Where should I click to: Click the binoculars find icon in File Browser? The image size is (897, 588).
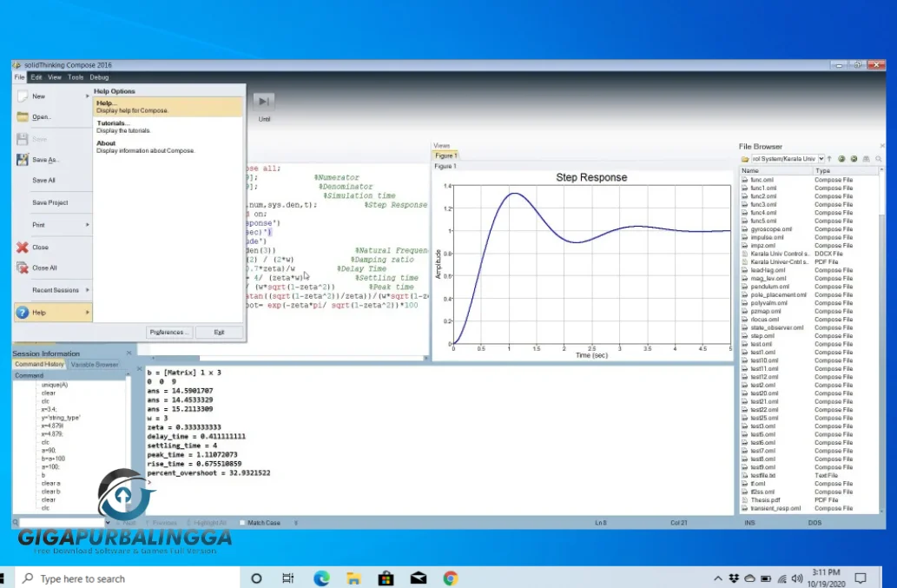[866, 159]
